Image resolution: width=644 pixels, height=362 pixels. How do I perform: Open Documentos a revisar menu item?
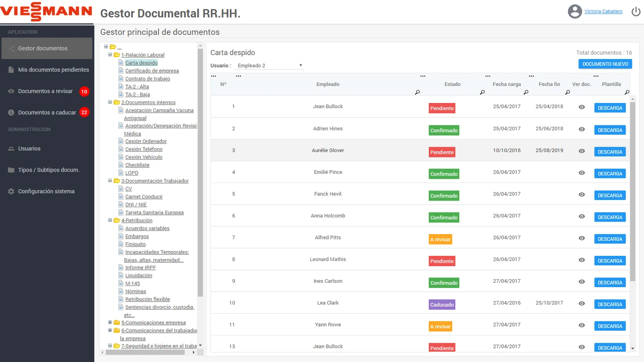[x=45, y=91]
